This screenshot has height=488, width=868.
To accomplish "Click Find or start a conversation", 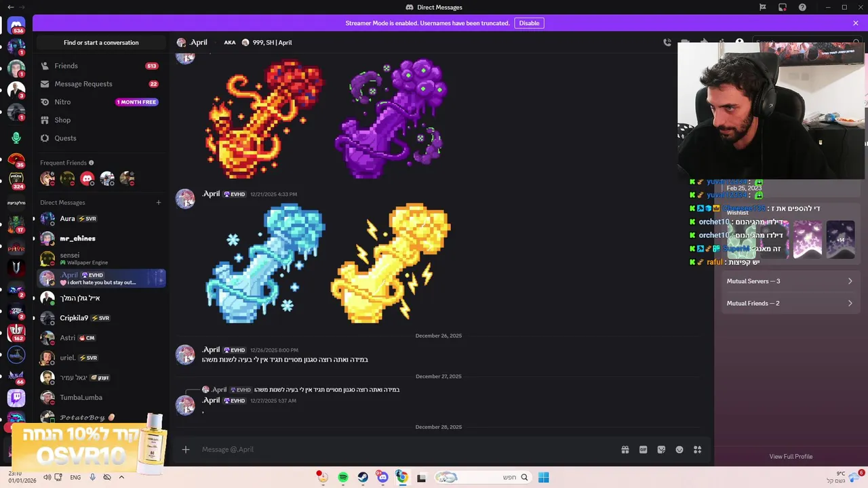I will tap(101, 43).
